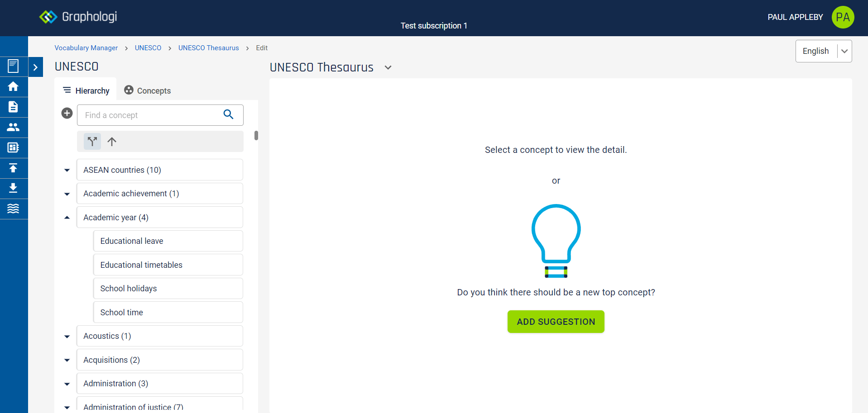The image size is (868, 413).
Task: Open the users group icon in sidebar
Action: tap(13, 127)
